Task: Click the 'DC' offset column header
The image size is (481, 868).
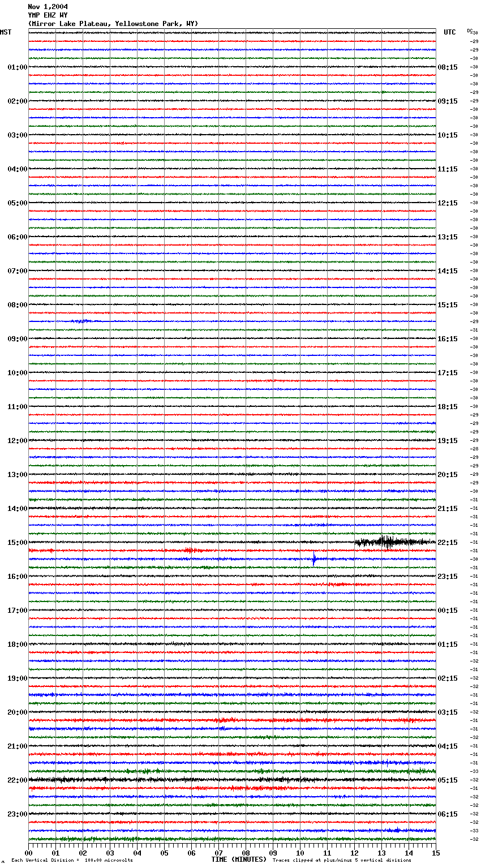Action: (x=470, y=31)
